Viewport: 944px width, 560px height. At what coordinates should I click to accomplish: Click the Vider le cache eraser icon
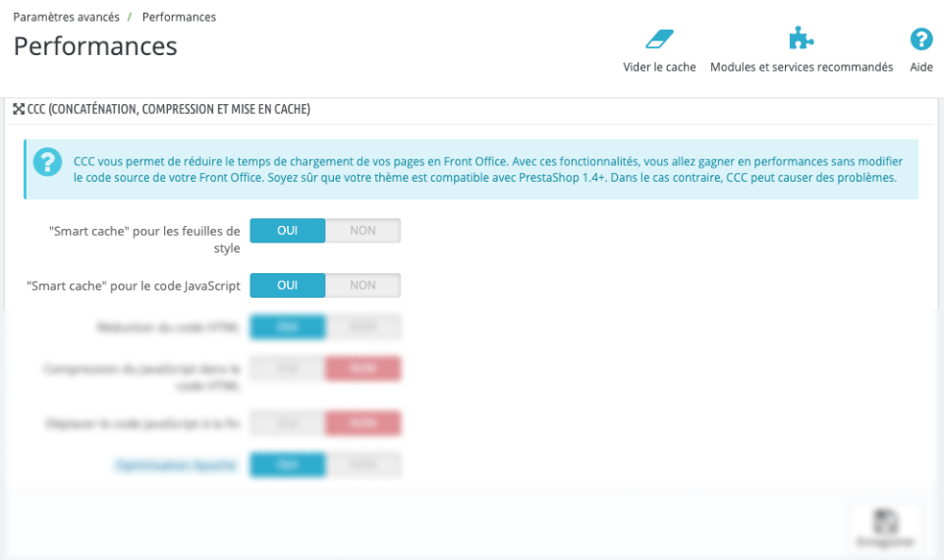[659, 39]
